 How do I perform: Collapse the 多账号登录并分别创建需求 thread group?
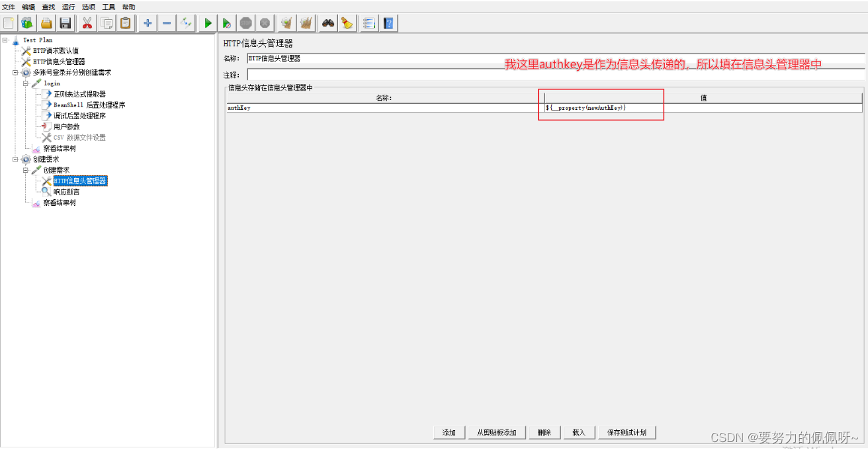(15, 72)
